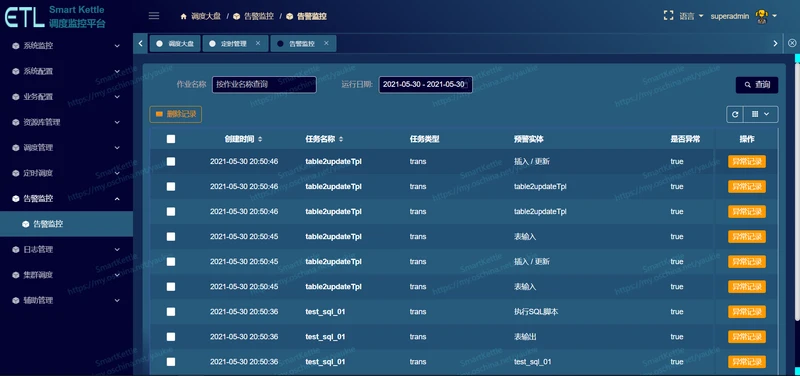This screenshot has width=800, height=376.
Task: Open 异常记录 for entity test_sql_01 row
Action: click(746, 362)
